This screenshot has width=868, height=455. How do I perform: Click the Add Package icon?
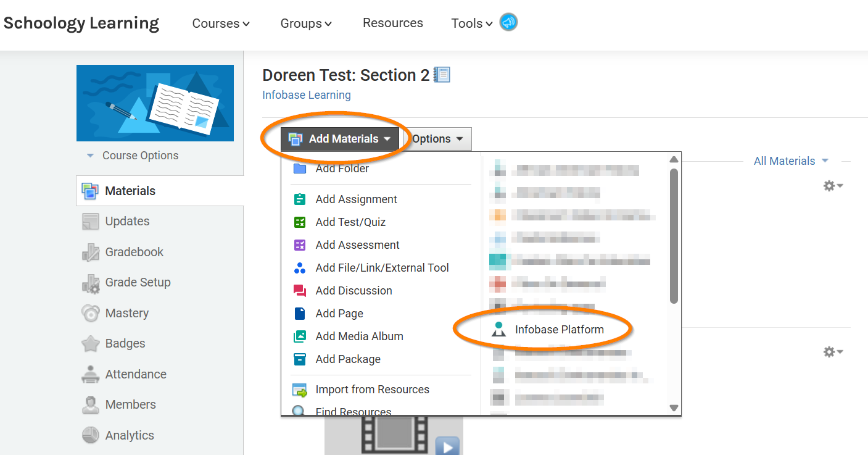300,359
